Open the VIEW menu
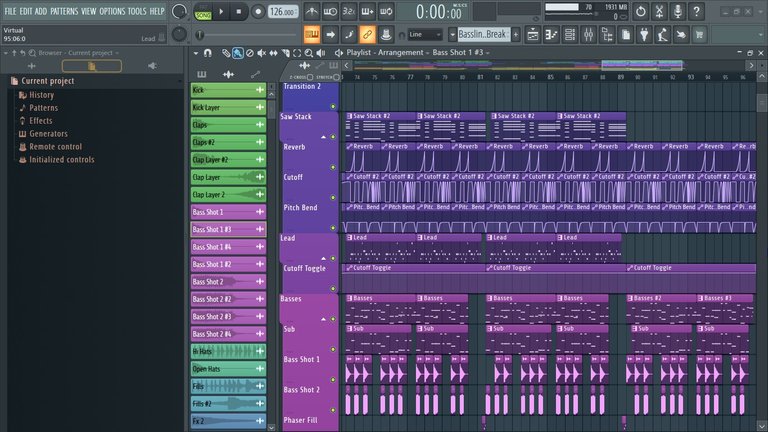Screen dimensions: 768x432 [89, 11]
